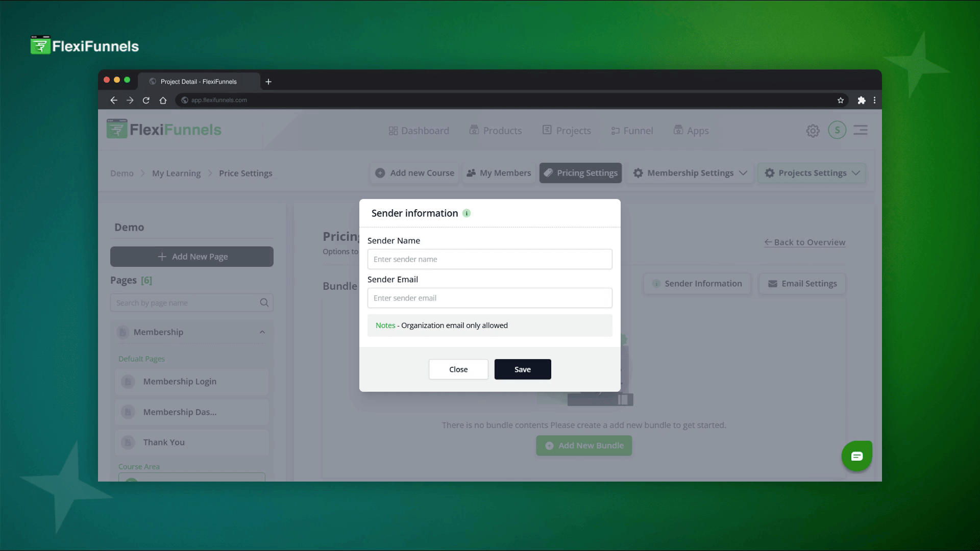Image resolution: width=980 pixels, height=551 pixels.
Task: Click the Sender Name input field
Action: [x=489, y=259]
